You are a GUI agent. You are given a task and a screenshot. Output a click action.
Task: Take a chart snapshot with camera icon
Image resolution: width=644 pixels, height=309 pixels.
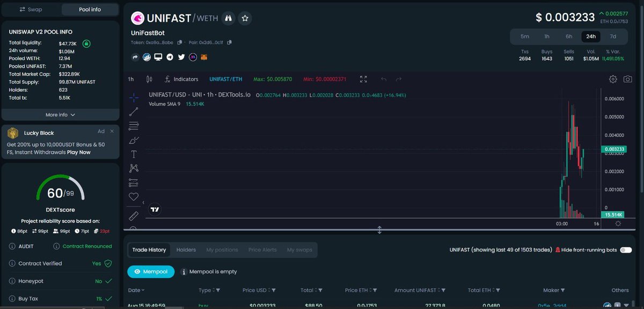pyautogui.click(x=627, y=79)
